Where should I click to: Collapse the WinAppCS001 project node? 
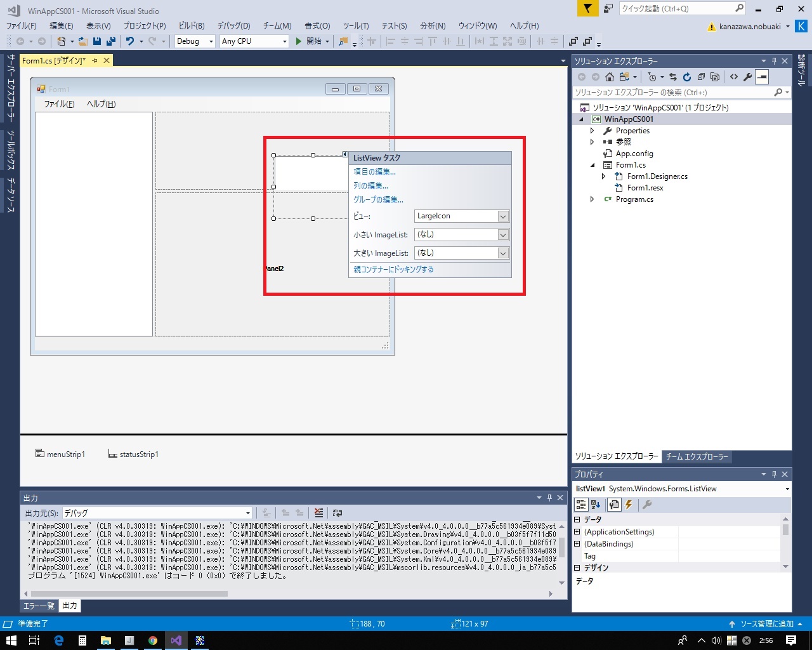(582, 119)
